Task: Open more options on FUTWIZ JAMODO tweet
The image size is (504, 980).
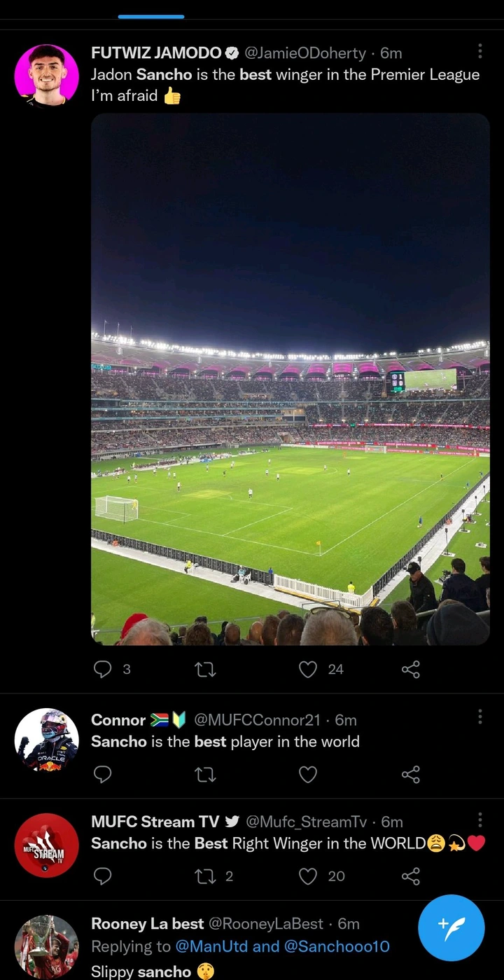Action: pos(479,51)
